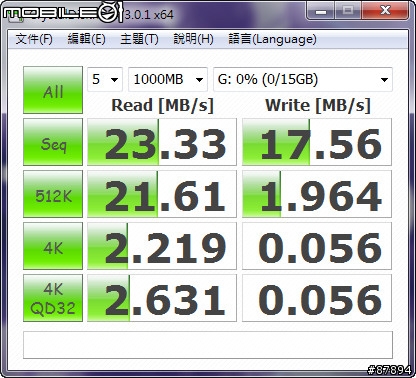Run the 4K test button

click(53, 246)
